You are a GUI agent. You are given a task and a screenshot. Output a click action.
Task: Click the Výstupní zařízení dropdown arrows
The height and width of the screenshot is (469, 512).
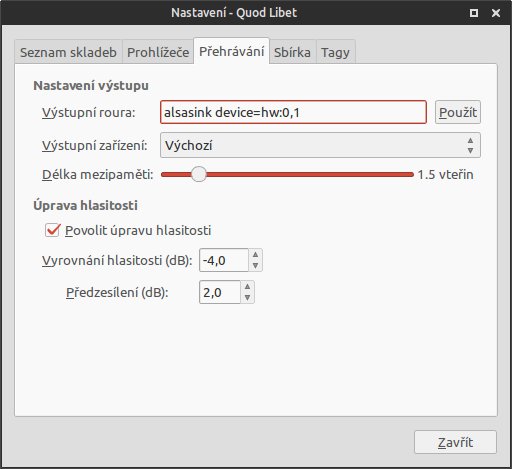pos(470,145)
